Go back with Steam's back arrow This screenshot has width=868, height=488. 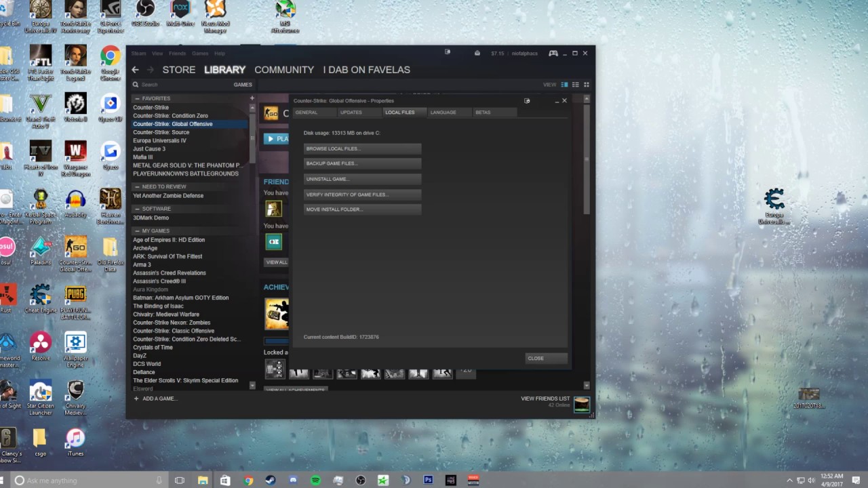click(135, 70)
